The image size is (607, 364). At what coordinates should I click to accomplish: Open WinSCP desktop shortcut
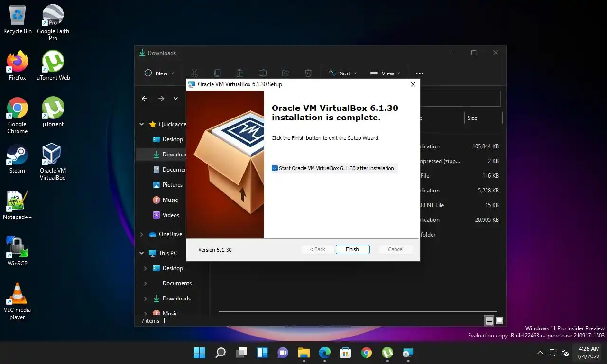pyautogui.click(x=18, y=251)
